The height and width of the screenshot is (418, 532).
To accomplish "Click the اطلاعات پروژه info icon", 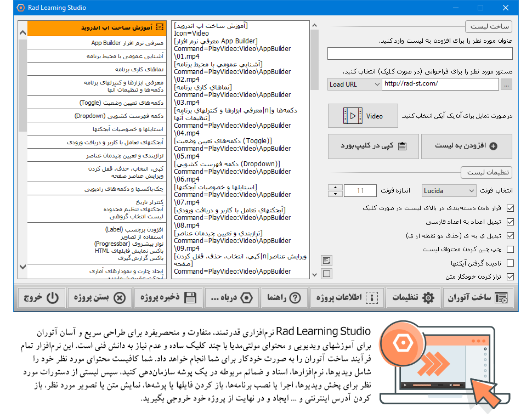I will click(372, 297).
